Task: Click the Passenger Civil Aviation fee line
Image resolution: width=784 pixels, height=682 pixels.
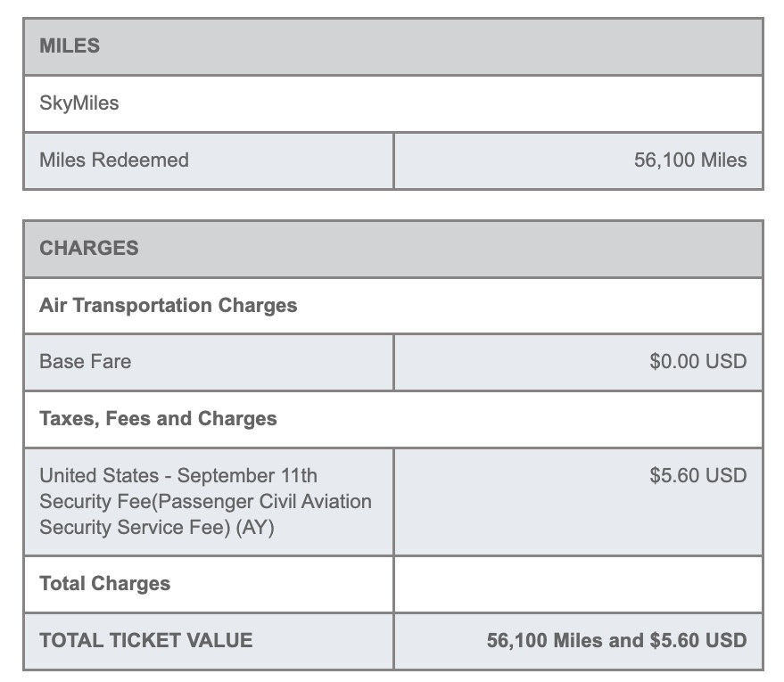Action: click(205, 502)
